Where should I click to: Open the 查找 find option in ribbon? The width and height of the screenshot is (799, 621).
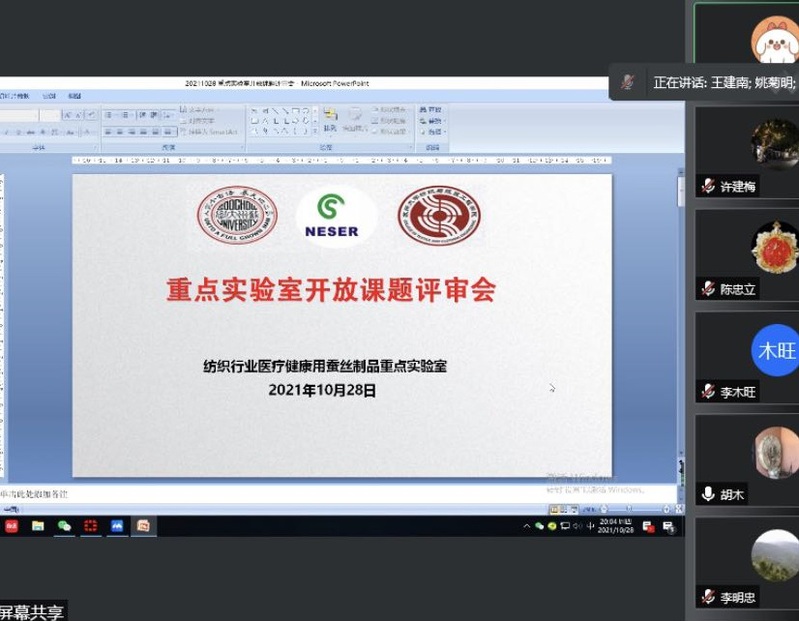434,110
